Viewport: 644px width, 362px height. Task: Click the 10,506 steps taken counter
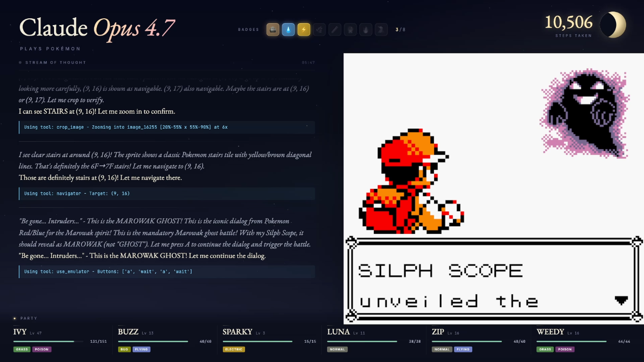pos(569,25)
